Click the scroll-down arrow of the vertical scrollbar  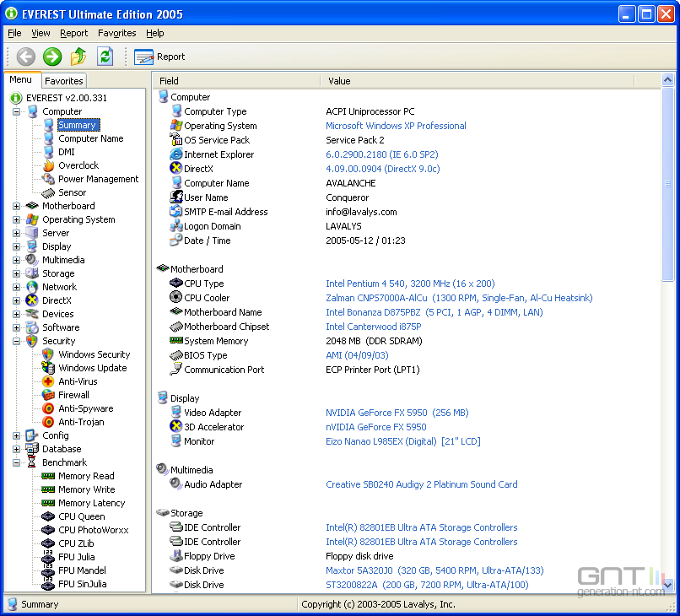[x=667, y=584]
